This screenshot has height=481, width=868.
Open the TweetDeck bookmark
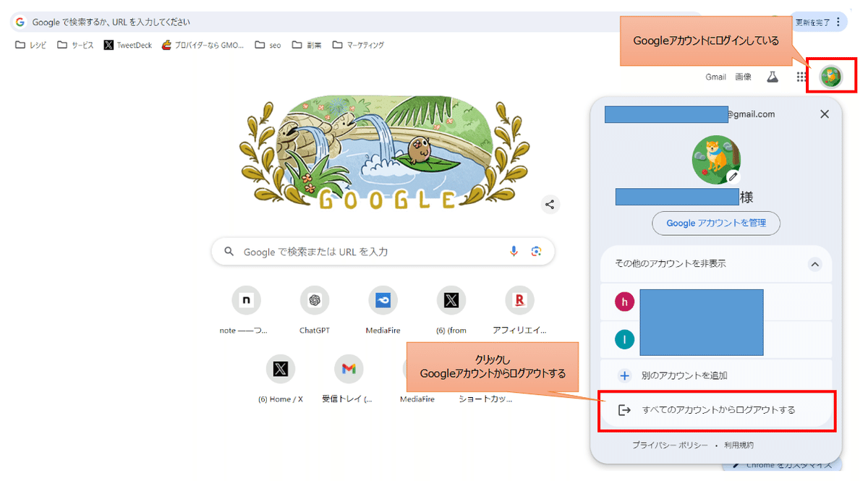128,45
